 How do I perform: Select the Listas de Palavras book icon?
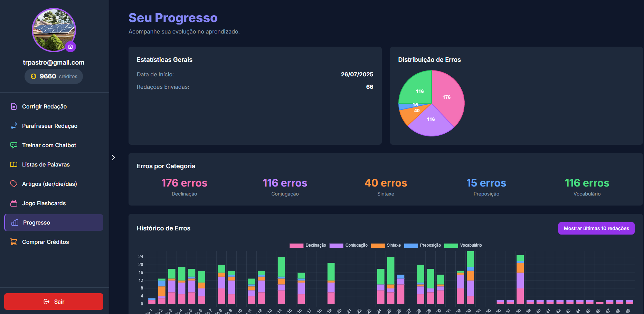(13, 164)
